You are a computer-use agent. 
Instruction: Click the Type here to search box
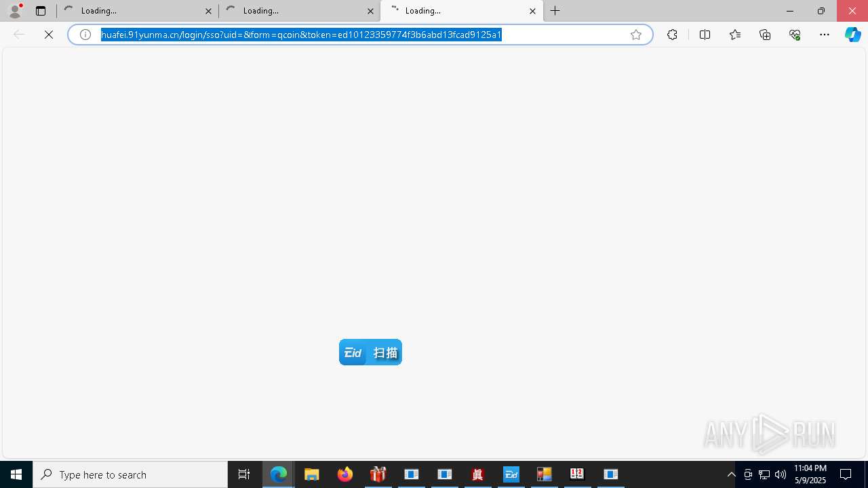(x=130, y=474)
